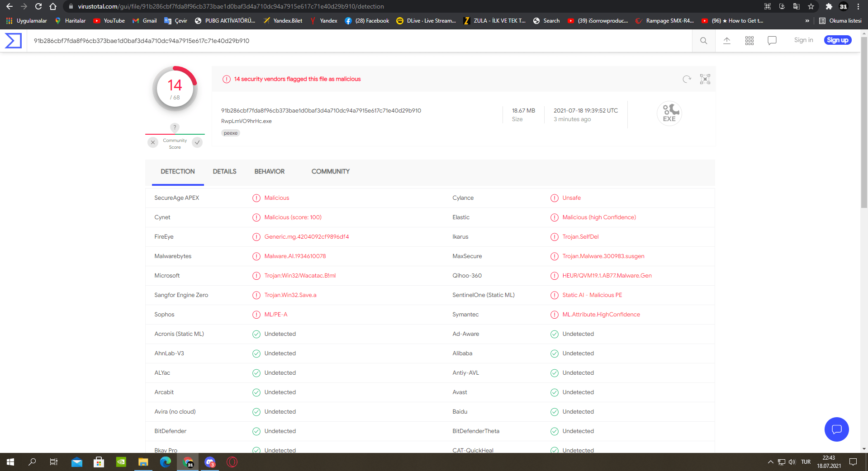
Task: Click the peexe tag
Action: (231, 133)
